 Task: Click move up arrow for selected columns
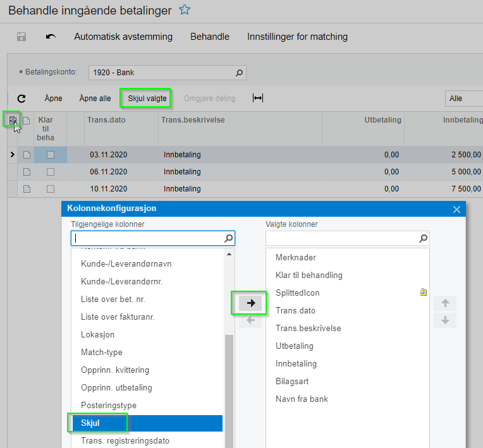pos(445,303)
